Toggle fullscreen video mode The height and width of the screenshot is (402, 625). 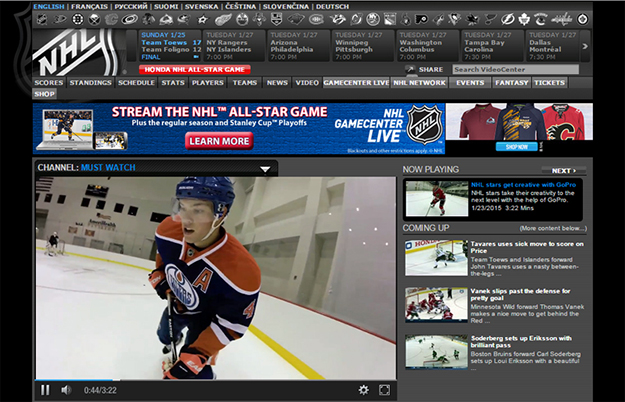[384, 389]
